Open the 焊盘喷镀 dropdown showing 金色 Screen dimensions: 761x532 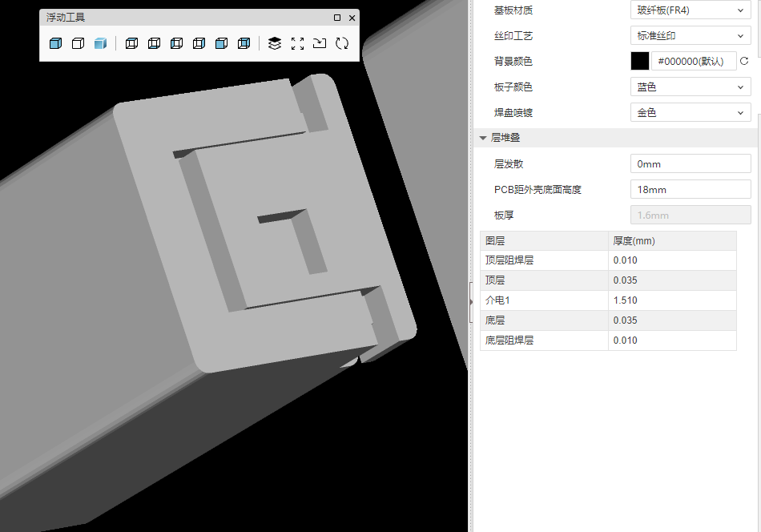pos(690,113)
